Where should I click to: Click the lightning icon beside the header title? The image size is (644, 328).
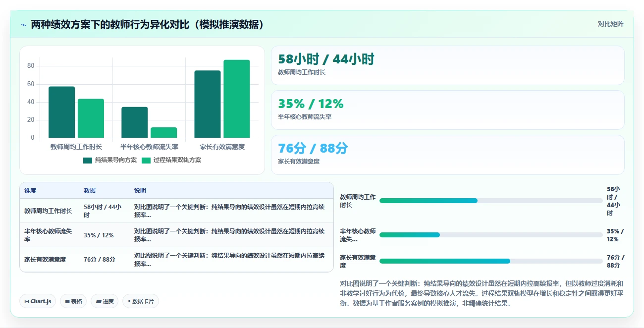[23, 24]
